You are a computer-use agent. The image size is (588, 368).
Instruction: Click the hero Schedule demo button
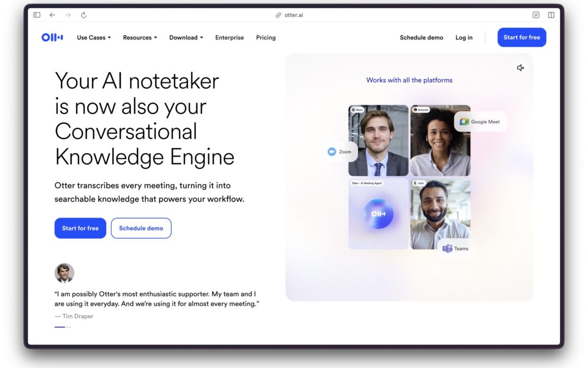141,228
